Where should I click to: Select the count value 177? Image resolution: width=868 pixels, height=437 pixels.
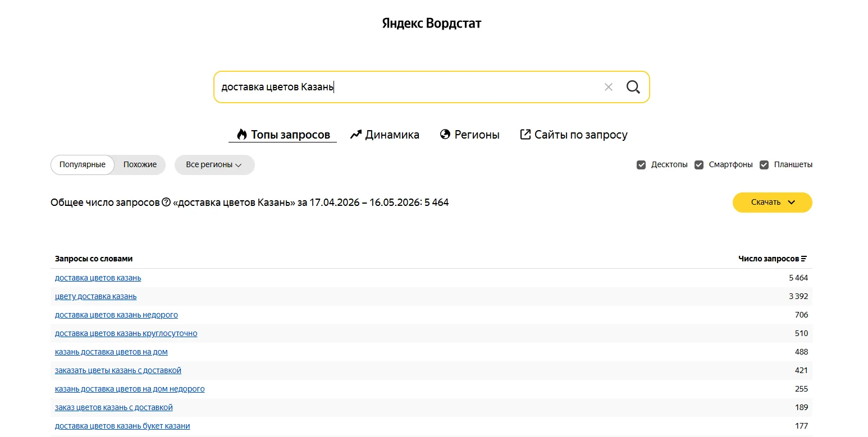[x=802, y=426]
